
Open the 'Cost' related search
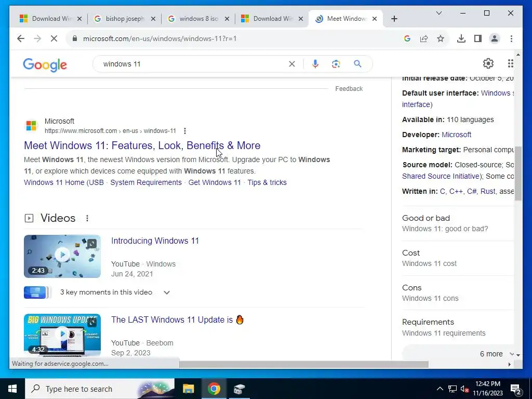[x=458, y=258]
